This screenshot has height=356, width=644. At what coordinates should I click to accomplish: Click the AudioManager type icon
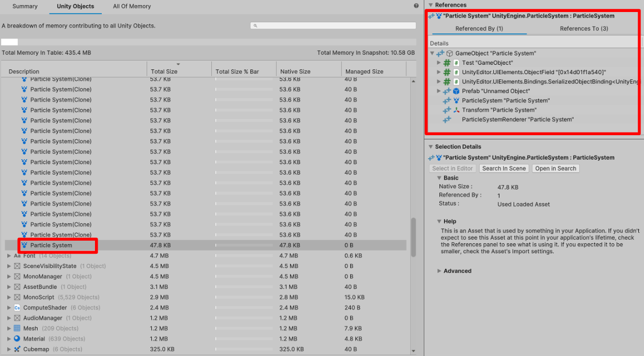point(17,318)
